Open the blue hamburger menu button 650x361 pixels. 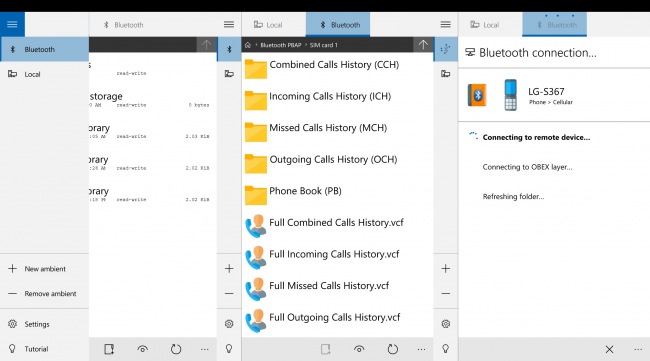12,24
